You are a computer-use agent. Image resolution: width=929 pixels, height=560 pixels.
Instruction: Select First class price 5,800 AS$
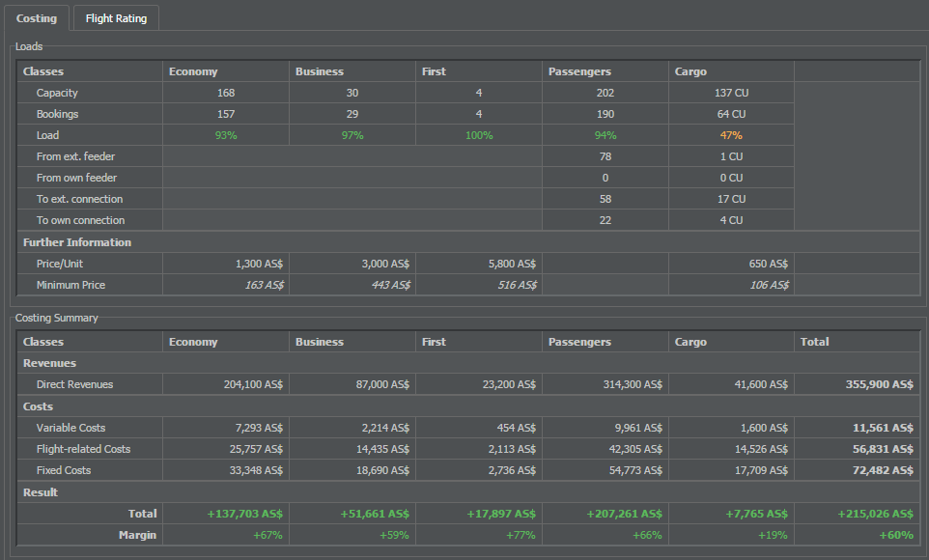(x=479, y=264)
